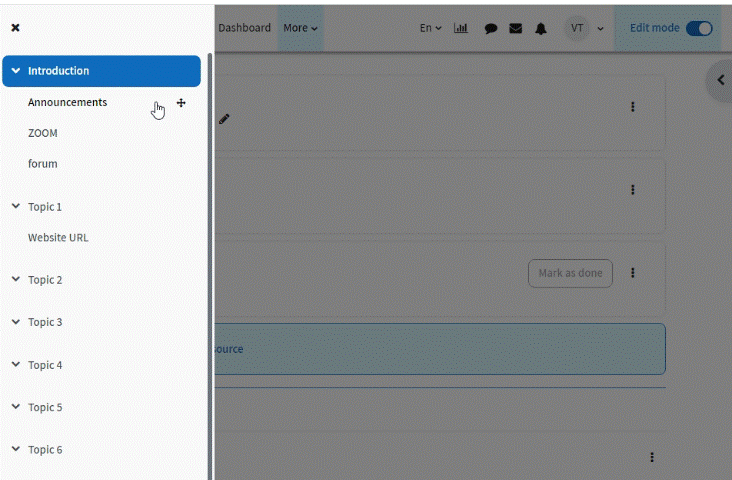Select Topic 1 in course index
Screen dimensions: 732x480
tap(45, 207)
